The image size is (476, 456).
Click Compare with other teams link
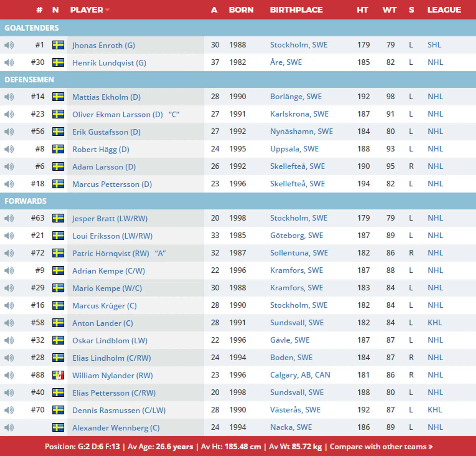[381, 447]
